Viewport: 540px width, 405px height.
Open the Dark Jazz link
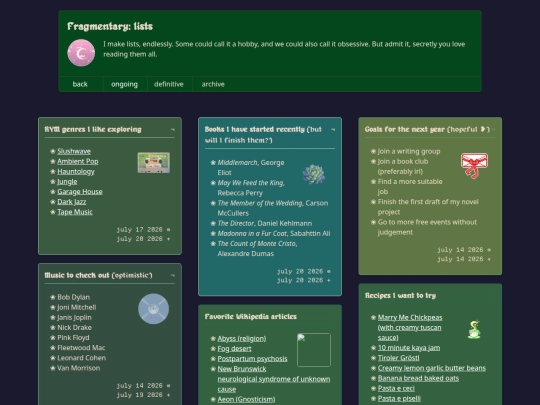(x=72, y=202)
